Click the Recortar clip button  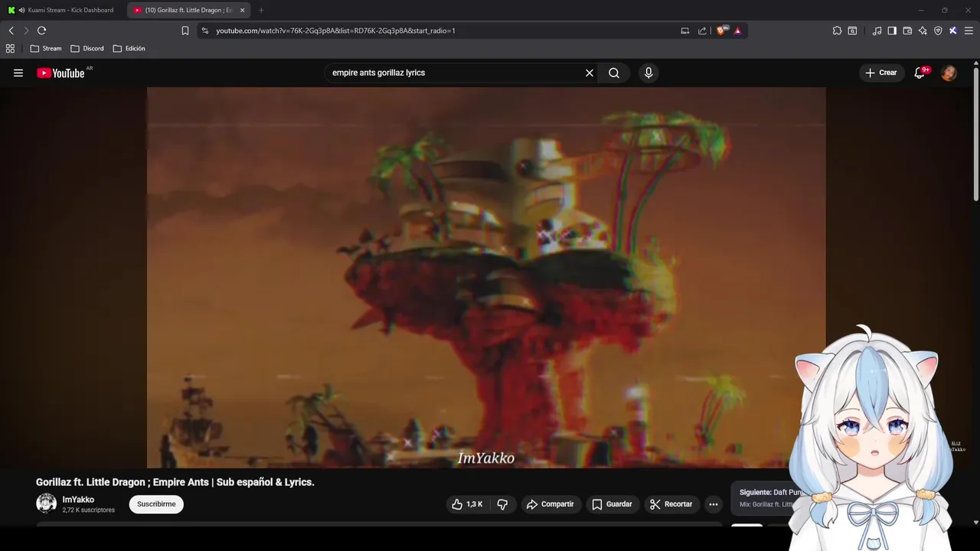coord(671,504)
